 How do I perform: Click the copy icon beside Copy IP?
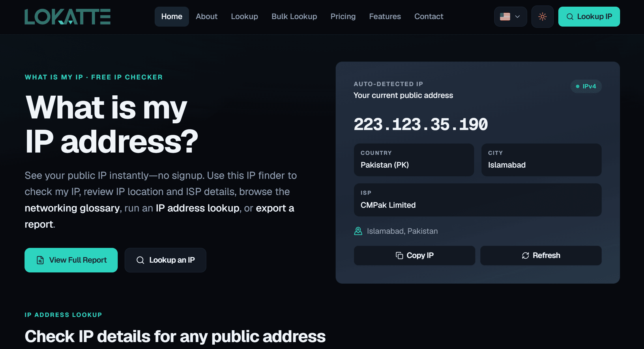pyautogui.click(x=399, y=255)
